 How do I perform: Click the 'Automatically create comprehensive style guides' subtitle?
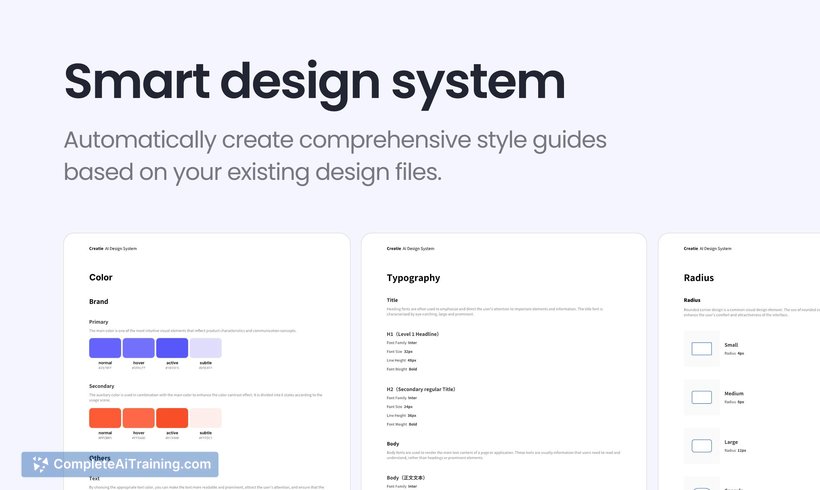[x=335, y=140]
